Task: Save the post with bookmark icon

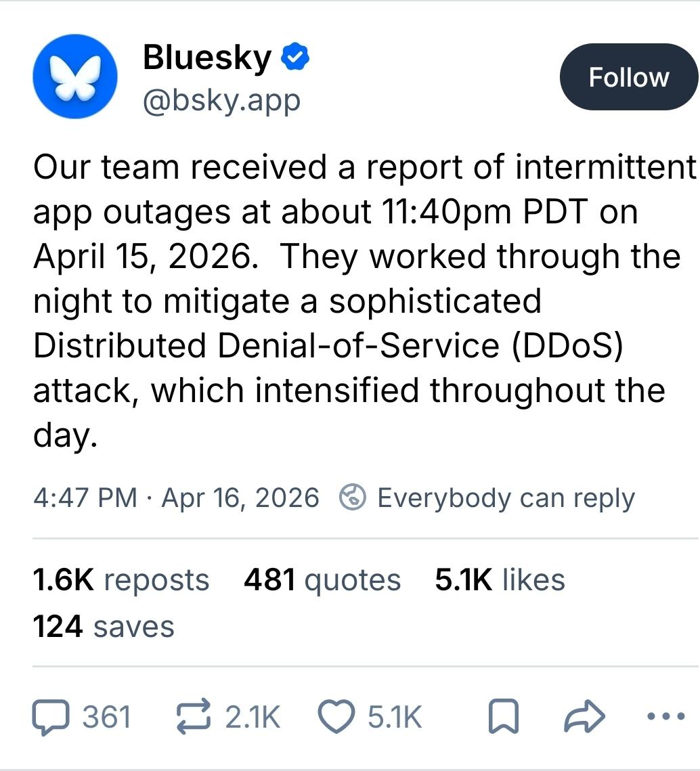Action: point(503,718)
